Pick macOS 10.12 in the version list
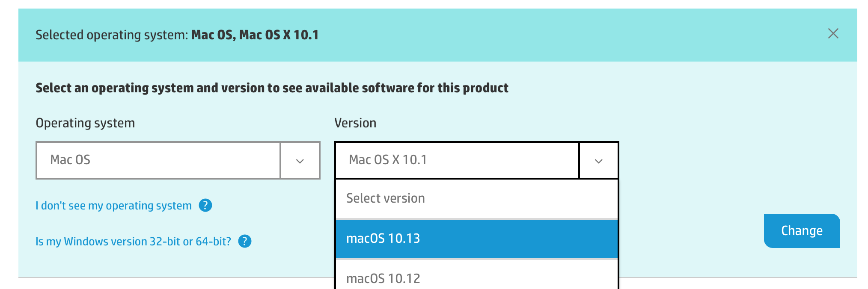This screenshot has width=868, height=289. point(477,278)
